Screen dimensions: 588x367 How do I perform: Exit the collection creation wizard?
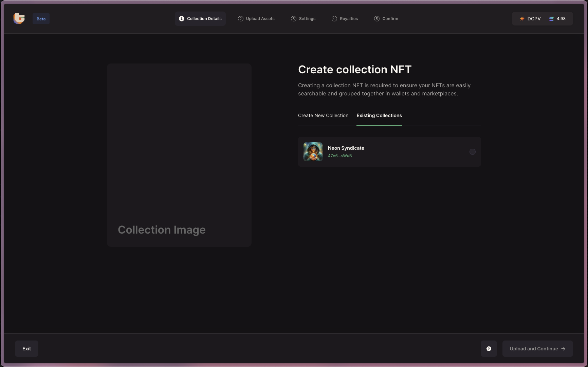26,349
